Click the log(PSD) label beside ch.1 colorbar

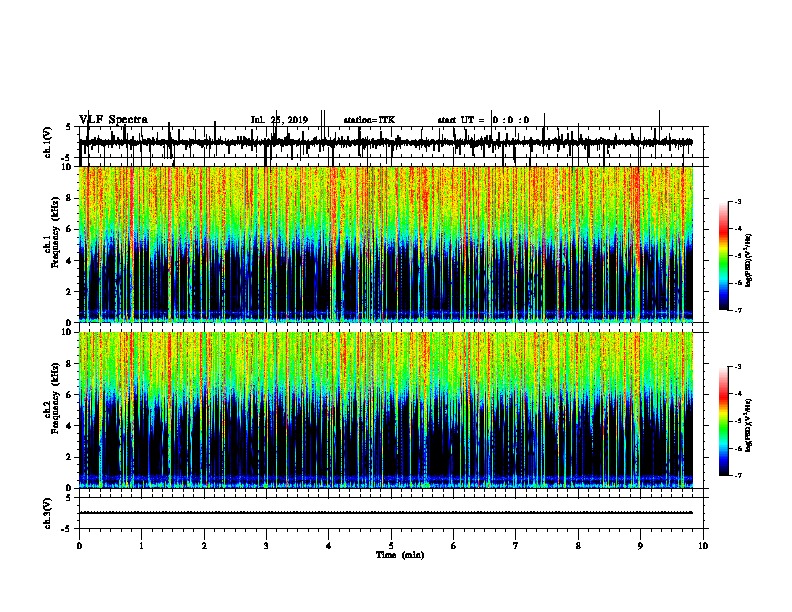tap(748, 261)
